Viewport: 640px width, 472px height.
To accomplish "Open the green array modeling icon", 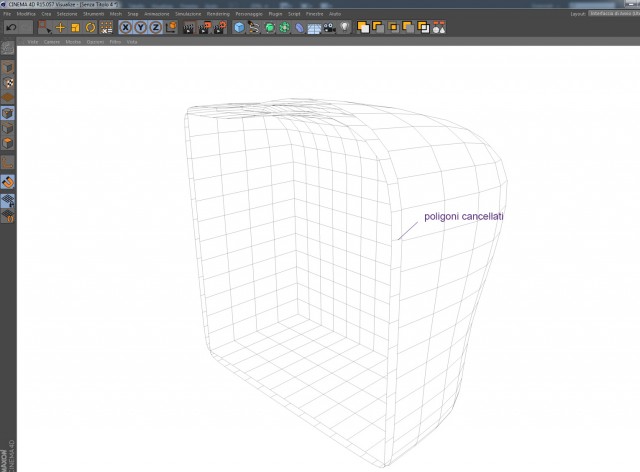I will (x=284, y=27).
